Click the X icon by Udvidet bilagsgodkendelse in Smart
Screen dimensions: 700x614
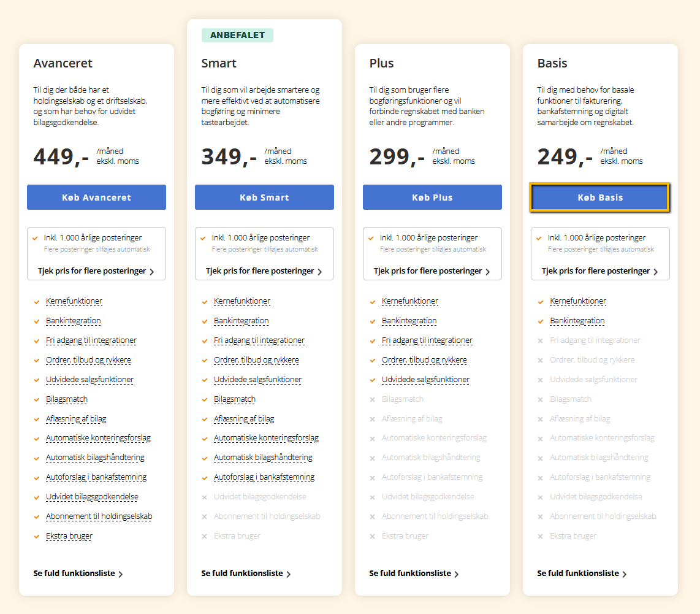(x=205, y=497)
